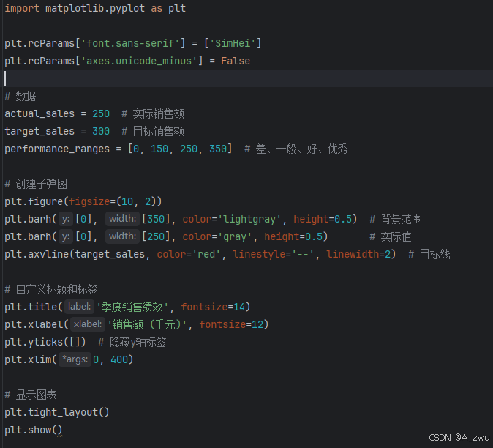This screenshot has height=448, width=493.
Task: Click the 'SimHei' font string
Action: click(233, 43)
